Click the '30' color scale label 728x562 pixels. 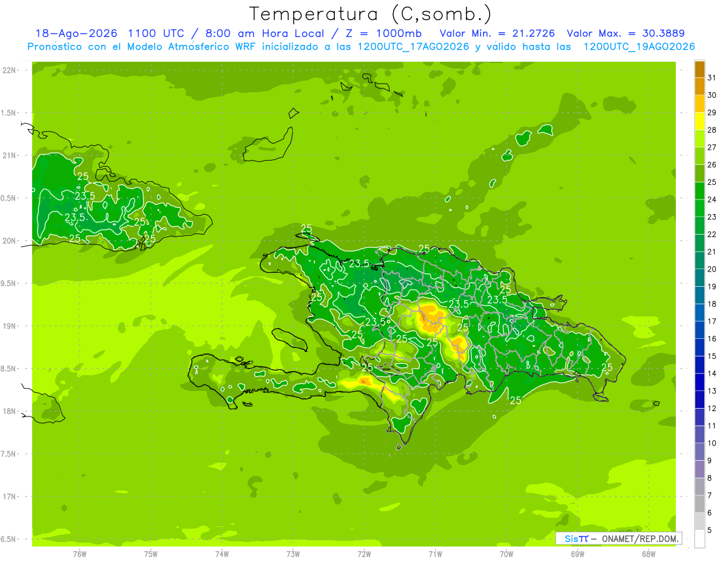[x=712, y=95]
